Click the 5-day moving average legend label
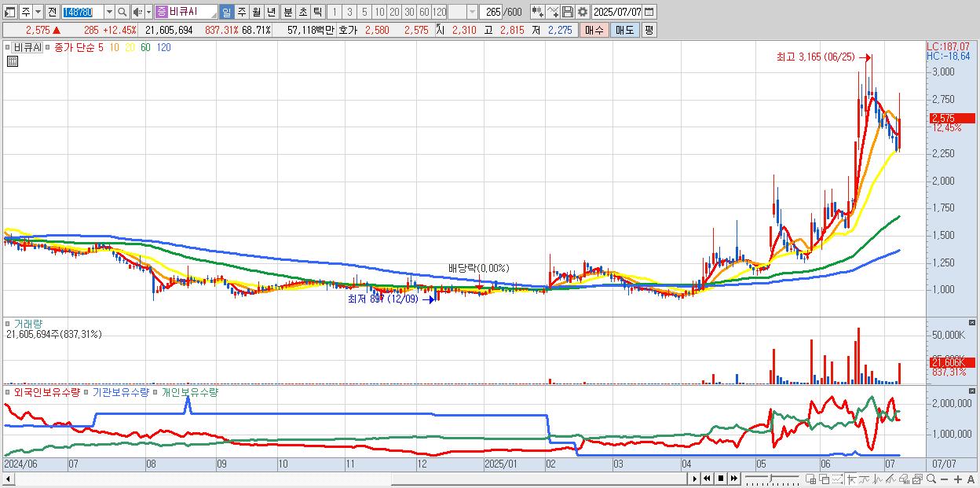 click(101, 47)
